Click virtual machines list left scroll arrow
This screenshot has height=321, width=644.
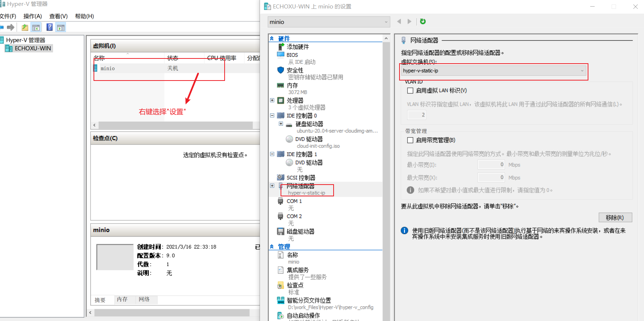(95, 125)
